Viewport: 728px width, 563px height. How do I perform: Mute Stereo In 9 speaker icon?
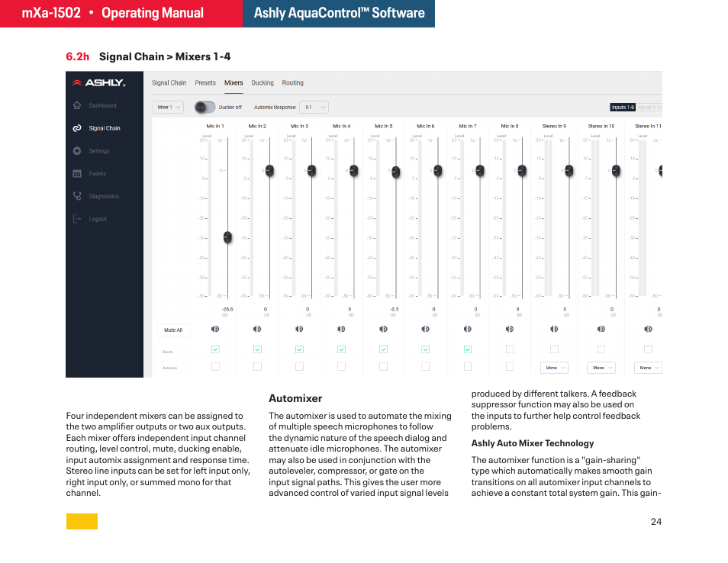click(x=554, y=329)
